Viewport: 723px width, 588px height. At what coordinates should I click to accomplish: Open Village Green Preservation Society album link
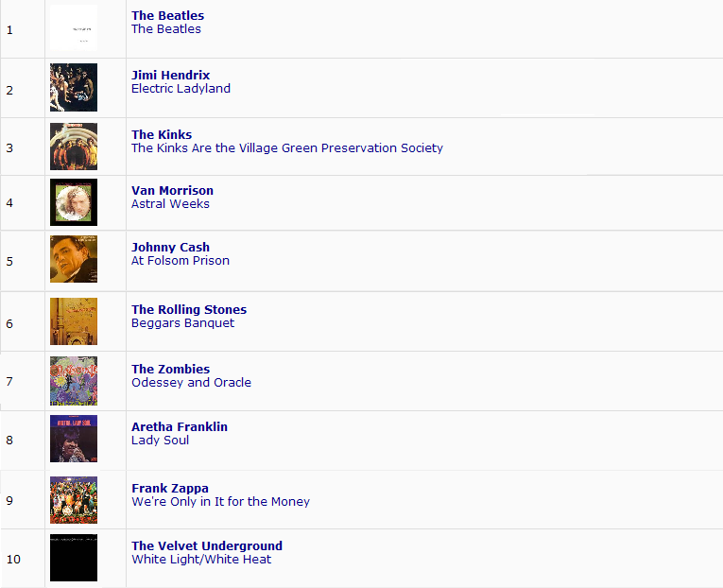click(x=286, y=148)
